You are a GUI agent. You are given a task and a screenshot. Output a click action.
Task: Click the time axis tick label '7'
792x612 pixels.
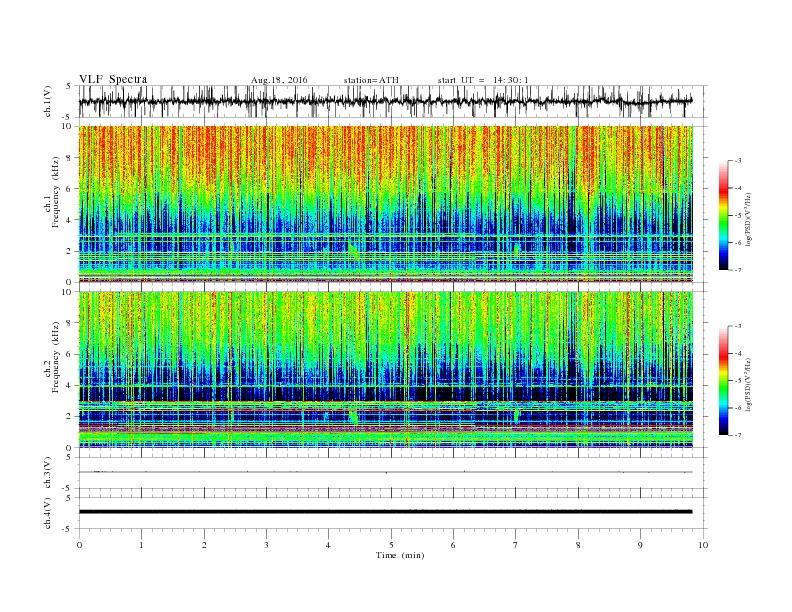(516, 545)
